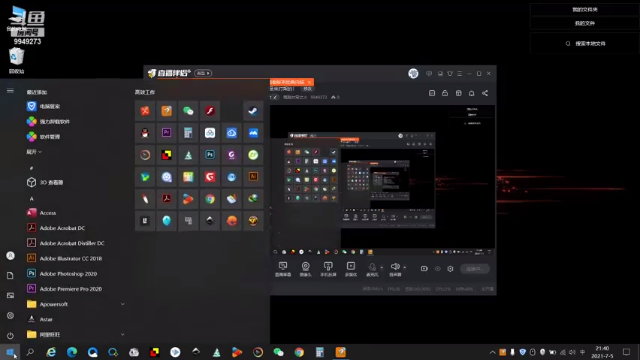Screen dimensions: 640x360
Task: Mute the speaker in streaming toolbar
Action: 395,267
